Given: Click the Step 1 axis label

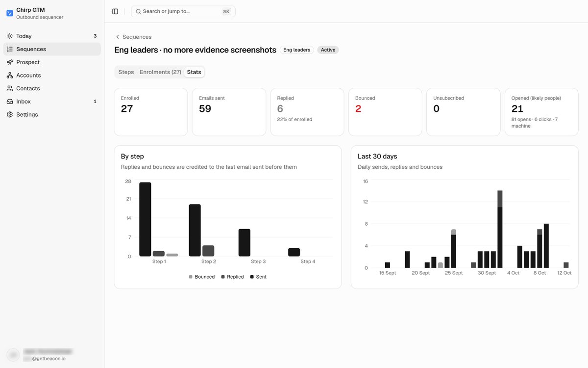Looking at the screenshot, I should (x=159, y=262).
